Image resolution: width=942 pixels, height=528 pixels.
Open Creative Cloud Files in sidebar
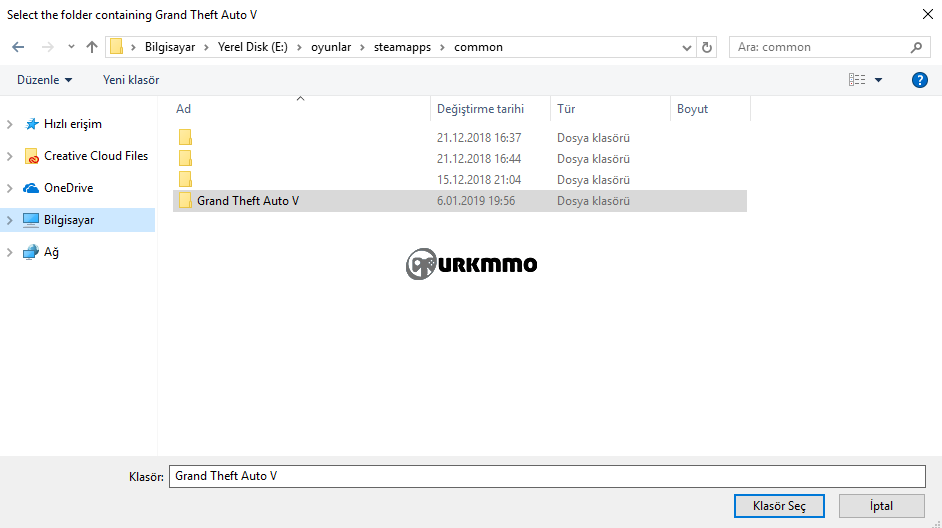96,156
